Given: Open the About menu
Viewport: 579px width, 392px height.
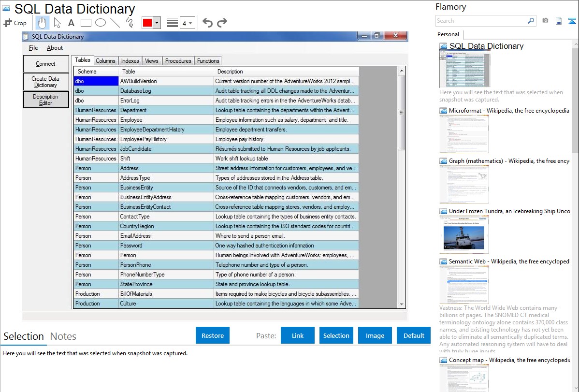Looking at the screenshot, I should (55, 48).
